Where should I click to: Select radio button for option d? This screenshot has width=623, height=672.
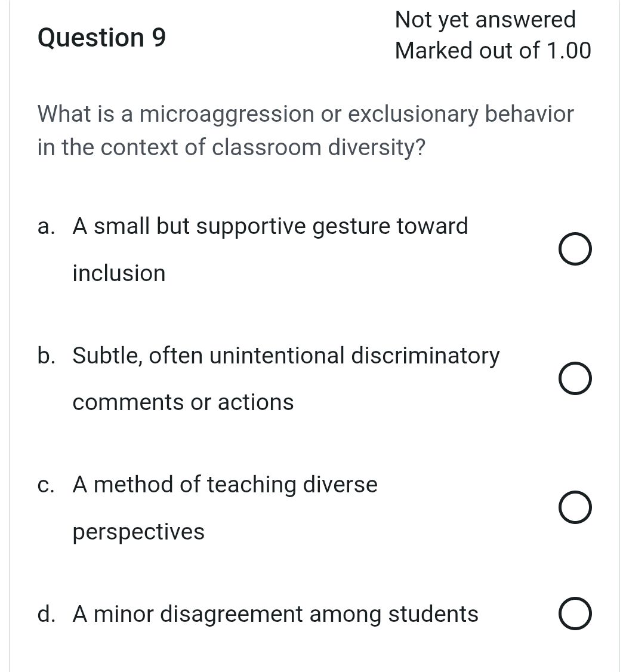tap(575, 613)
